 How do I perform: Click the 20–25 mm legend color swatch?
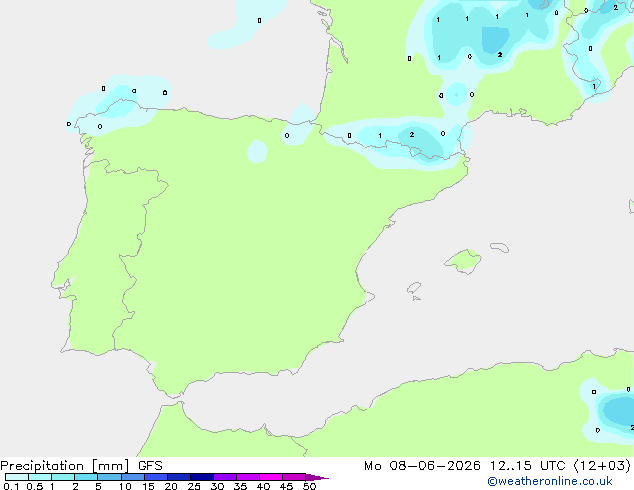point(179,477)
